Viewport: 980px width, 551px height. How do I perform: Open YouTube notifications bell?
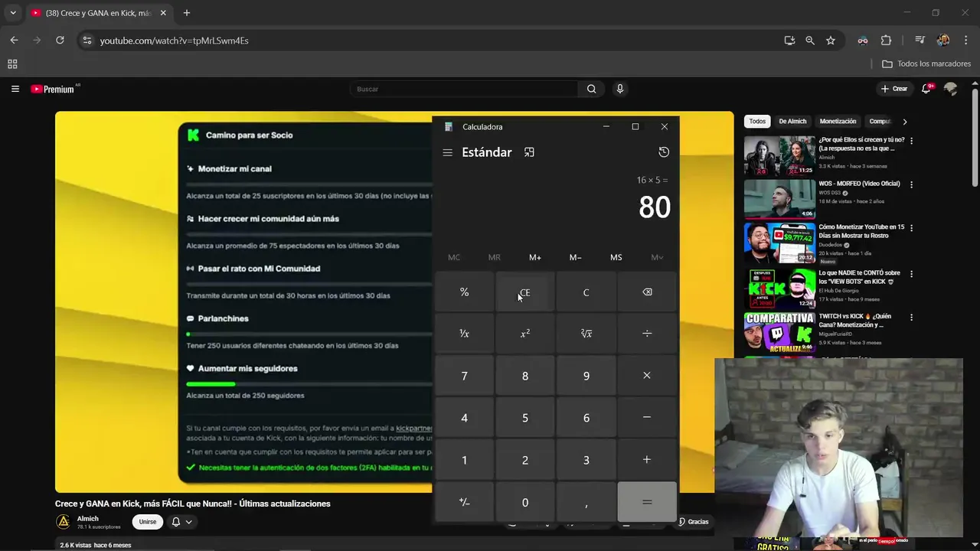click(926, 89)
